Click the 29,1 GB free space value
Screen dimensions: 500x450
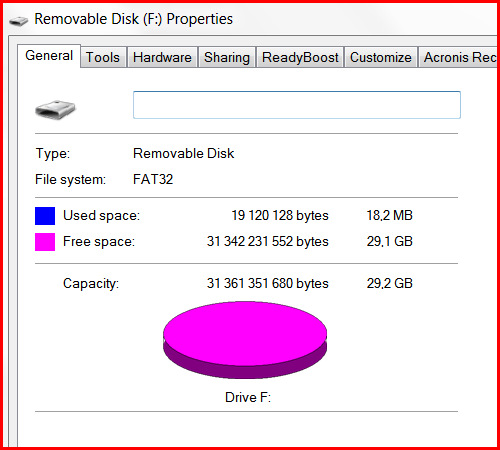390,241
